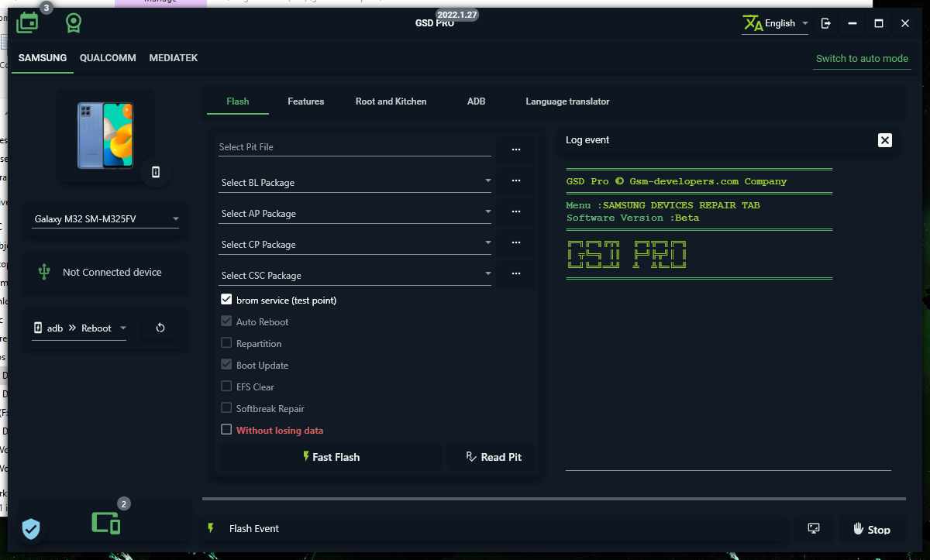
Task: Switch to the QUALCOMM tab
Action: 108,58
